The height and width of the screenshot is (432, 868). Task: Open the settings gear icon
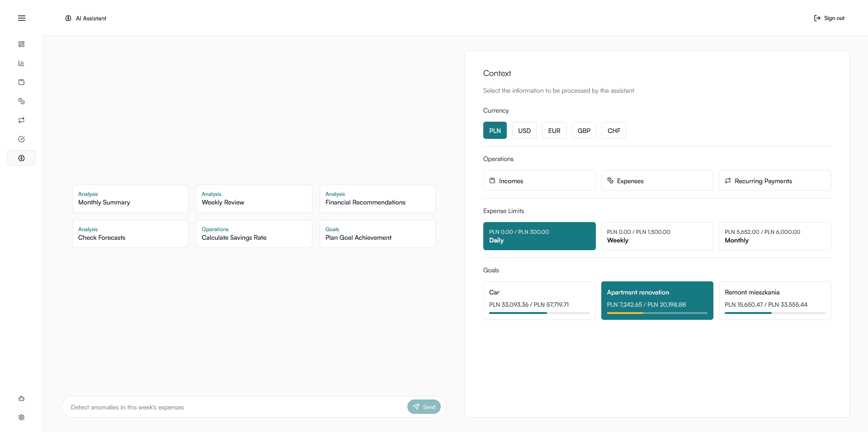tap(21, 417)
